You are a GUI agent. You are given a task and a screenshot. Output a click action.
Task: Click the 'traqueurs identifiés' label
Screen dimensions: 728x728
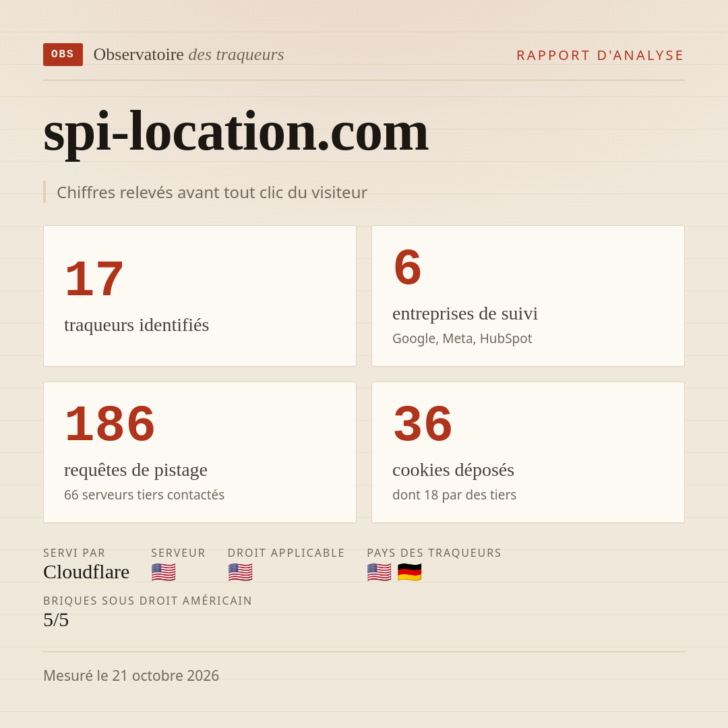136,324
